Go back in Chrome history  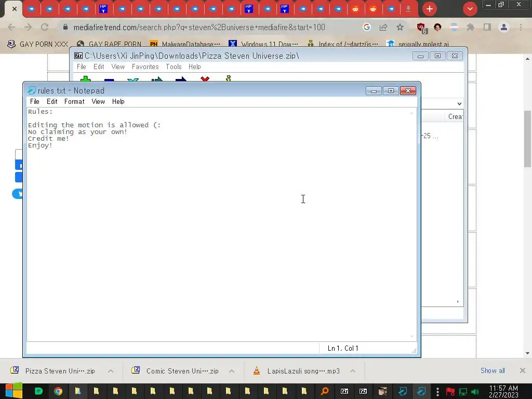tap(11, 27)
